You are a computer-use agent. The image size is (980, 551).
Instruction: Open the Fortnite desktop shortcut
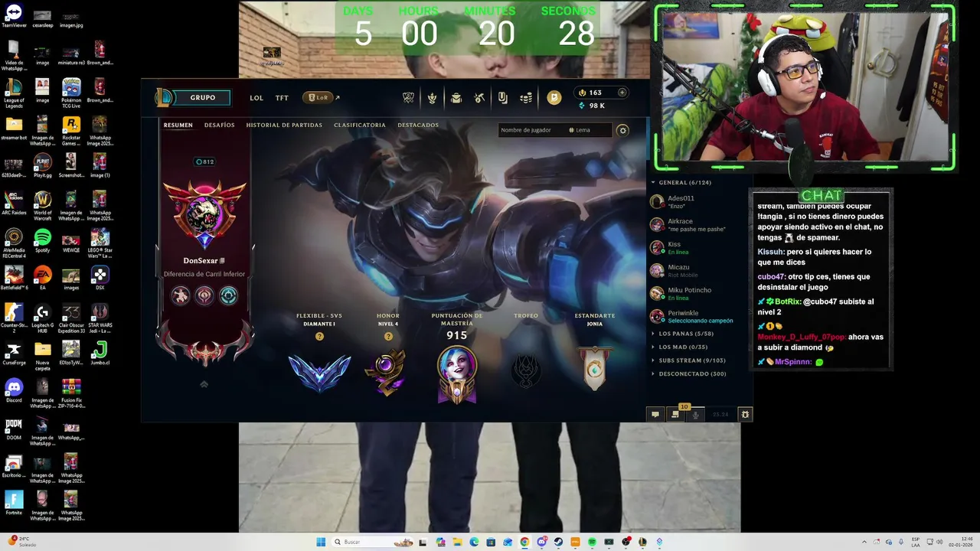[14, 503]
